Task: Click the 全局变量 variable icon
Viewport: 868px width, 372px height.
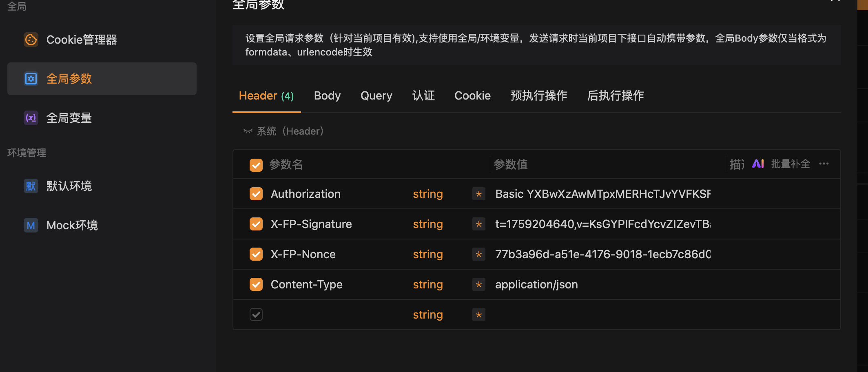Action: [31, 118]
